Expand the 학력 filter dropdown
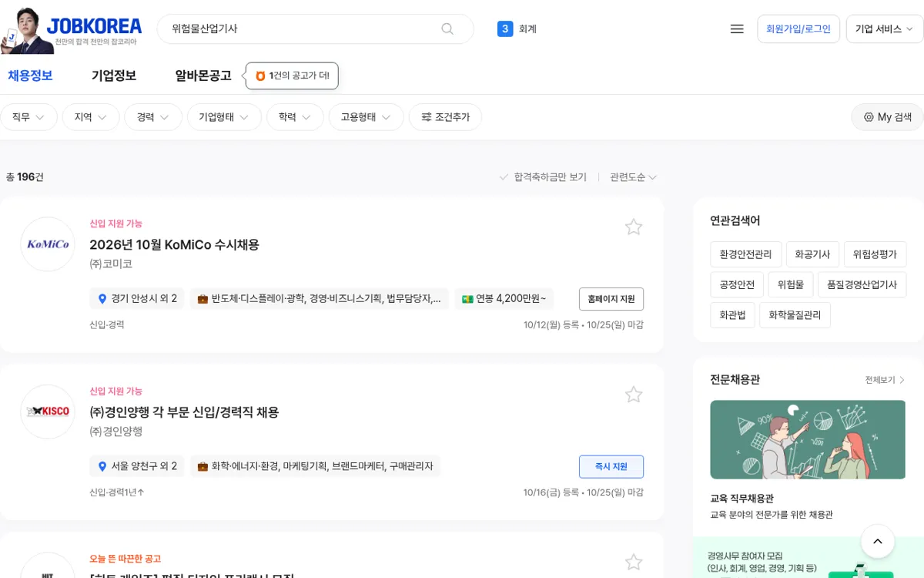924x578 pixels. pos(295,117)
